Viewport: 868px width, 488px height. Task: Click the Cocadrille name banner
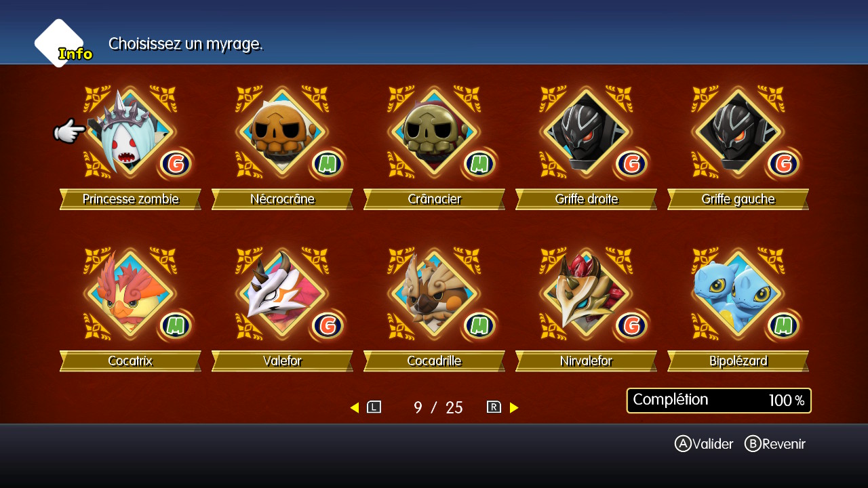tap(434, 361)
